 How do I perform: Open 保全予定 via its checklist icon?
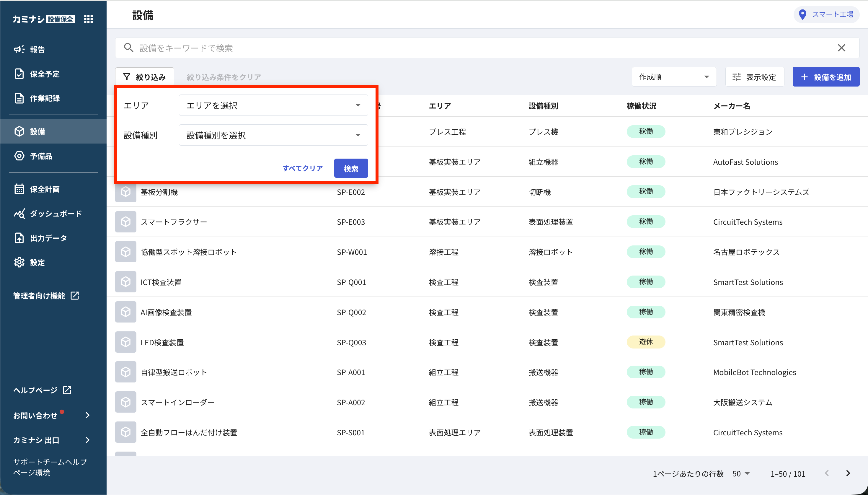point(19,74)
